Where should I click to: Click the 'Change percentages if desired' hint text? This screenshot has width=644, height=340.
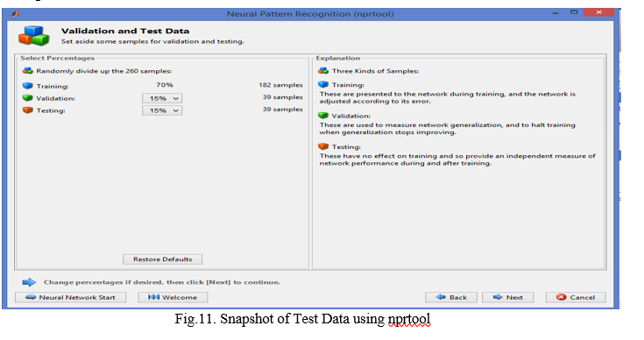coord(162,282)
